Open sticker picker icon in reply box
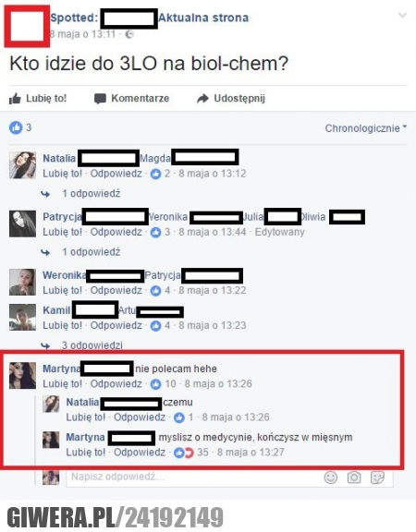The width and height of the screenshot is (416, 532). click(377, 478)
